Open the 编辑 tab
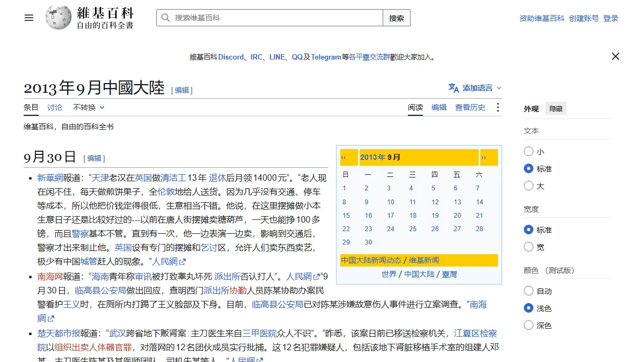Image resolution: width=644 pixels, height=362 pixels. (439, 107)
